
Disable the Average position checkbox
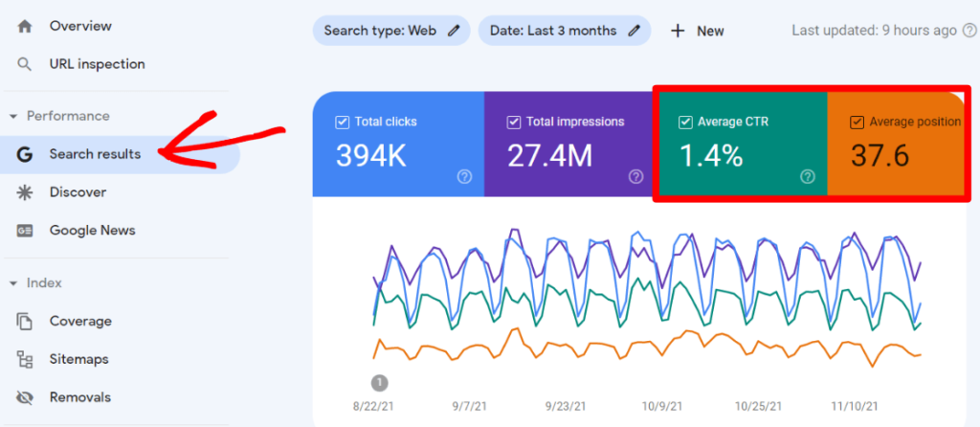coord(857,123)
